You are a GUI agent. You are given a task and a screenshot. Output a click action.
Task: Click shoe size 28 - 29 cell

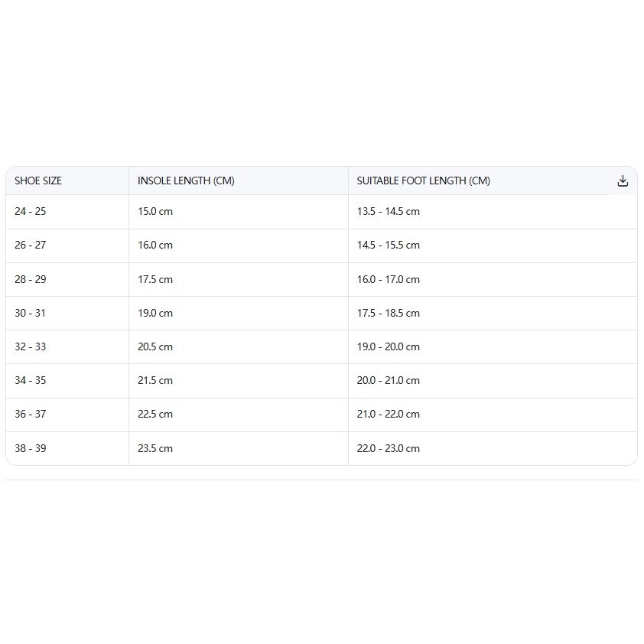click(67, 280)
